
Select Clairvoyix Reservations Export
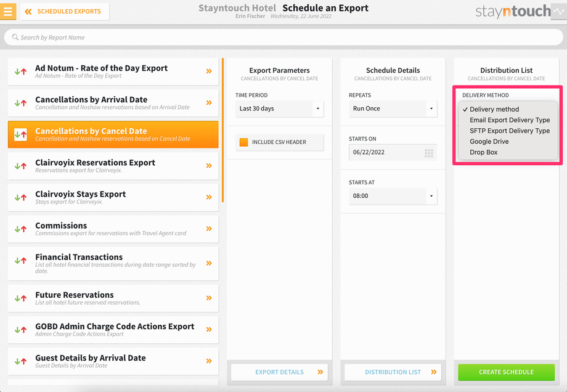[x=113, y=166]
